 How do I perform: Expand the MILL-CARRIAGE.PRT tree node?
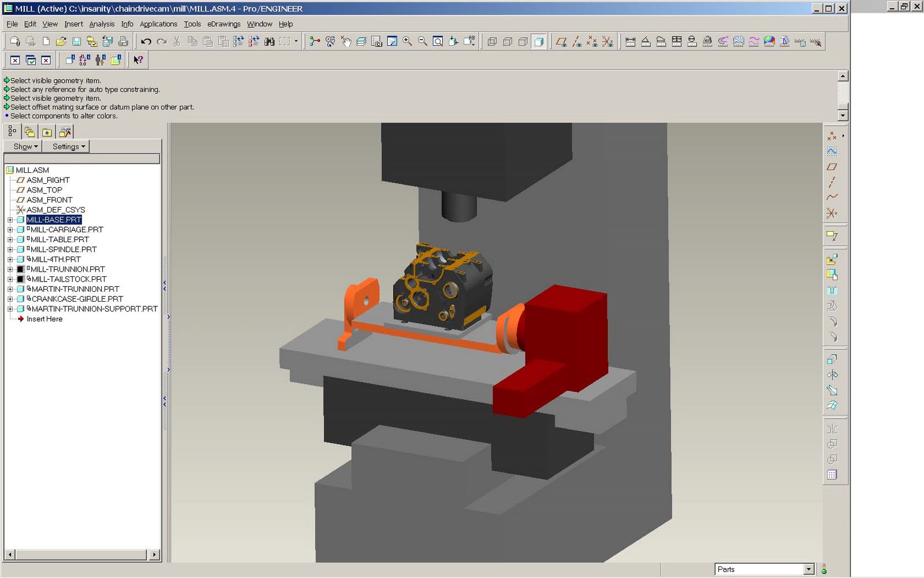(10, 229)
